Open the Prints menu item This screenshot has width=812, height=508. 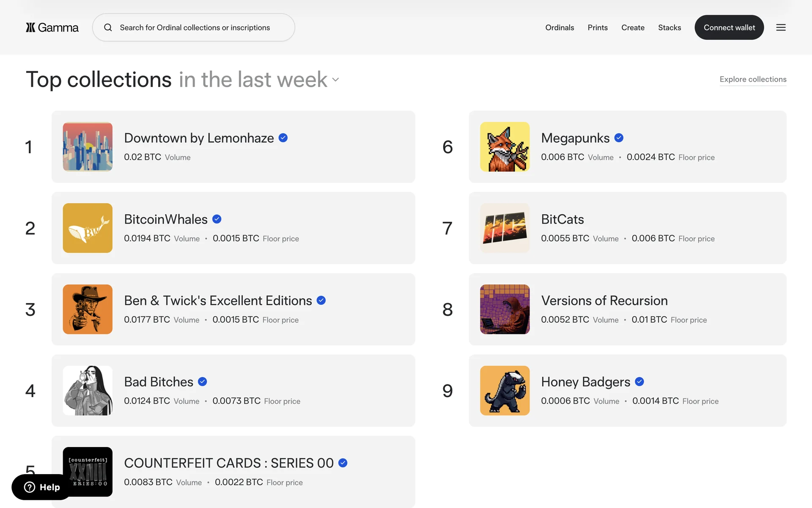click(x=598, y=28)
